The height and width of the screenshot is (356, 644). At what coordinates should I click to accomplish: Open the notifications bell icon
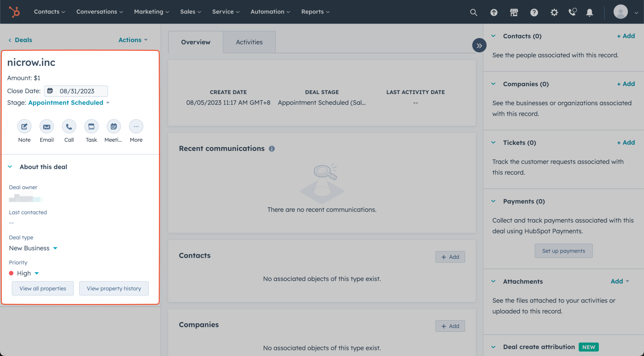click(589, 12)
